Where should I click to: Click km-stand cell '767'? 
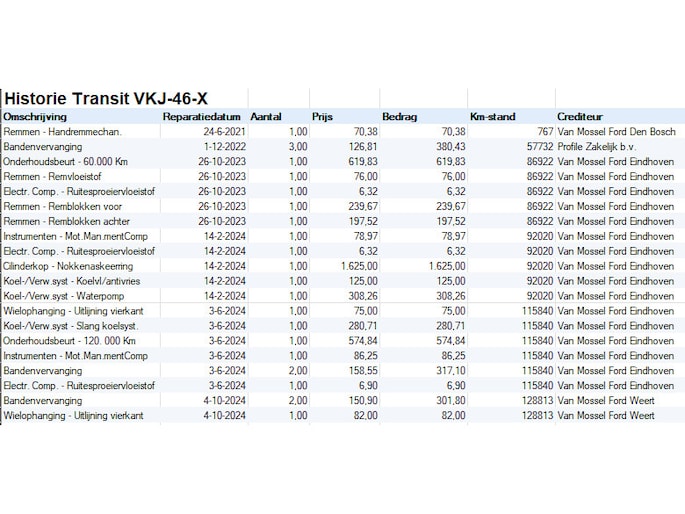545,131
